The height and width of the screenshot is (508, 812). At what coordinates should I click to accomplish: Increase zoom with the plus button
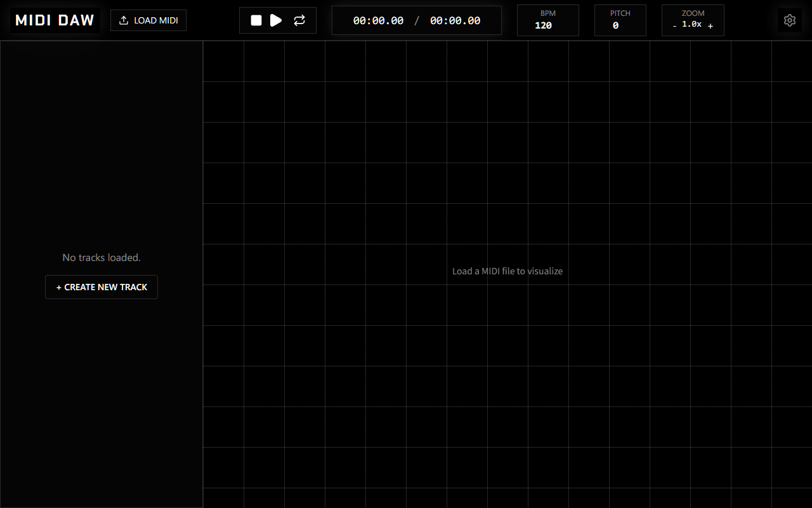point(710,26)
